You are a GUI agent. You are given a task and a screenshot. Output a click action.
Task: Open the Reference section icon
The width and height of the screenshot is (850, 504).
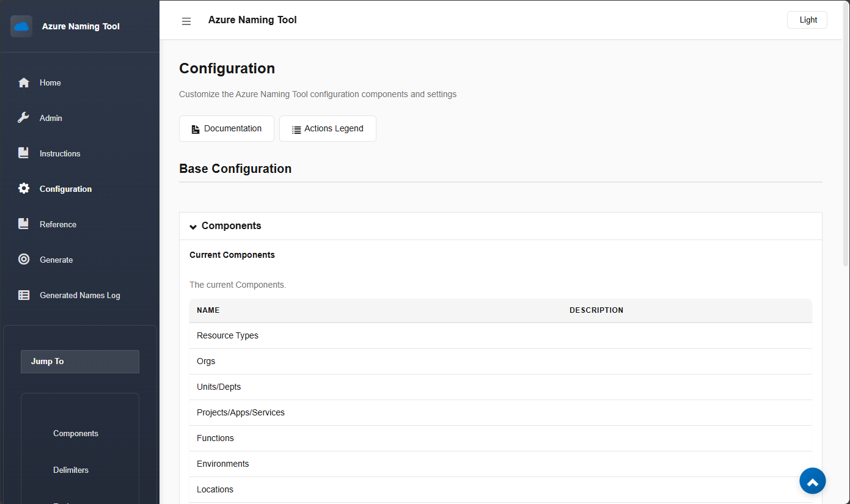point(23,224)
